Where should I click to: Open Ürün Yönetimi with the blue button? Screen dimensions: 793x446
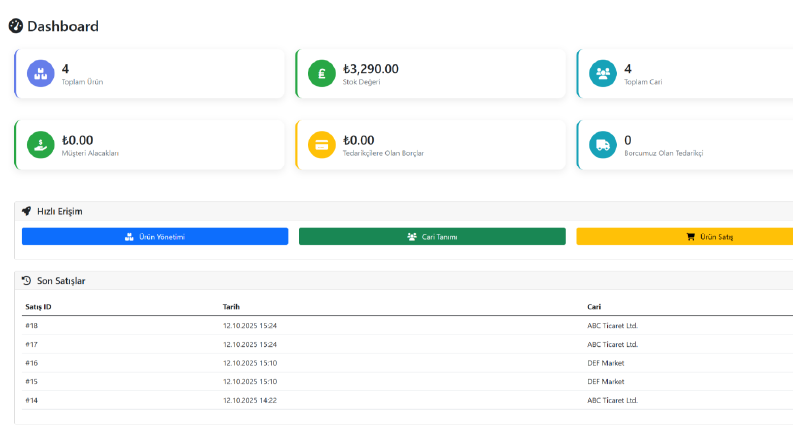155,237
